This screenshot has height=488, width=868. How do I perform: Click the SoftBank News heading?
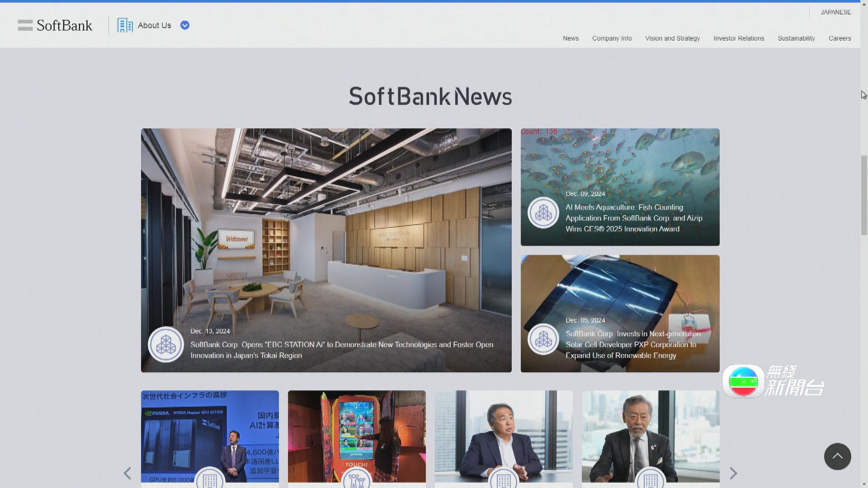pyautogui.click(x=430, y=96)
